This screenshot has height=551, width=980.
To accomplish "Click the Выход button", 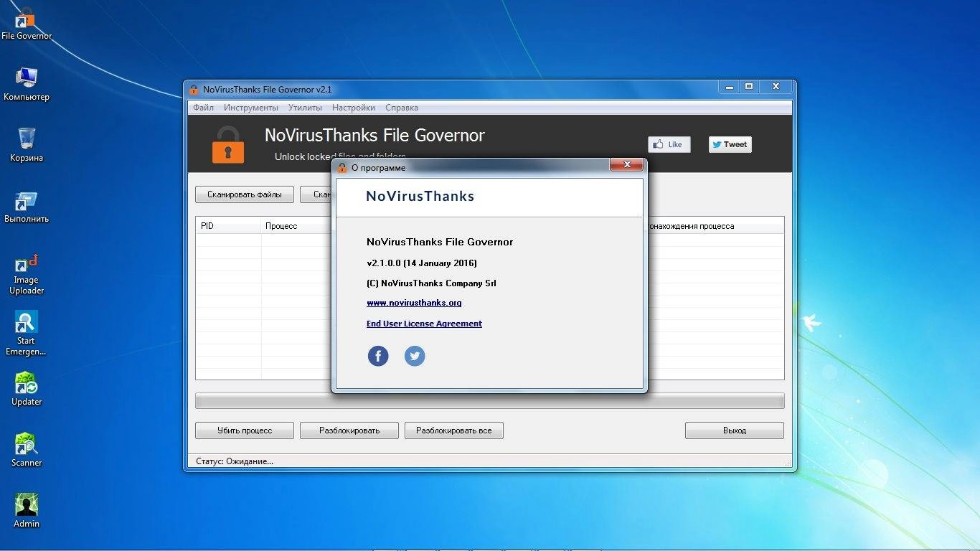I will pyautogui.click(x=735, y=430).
